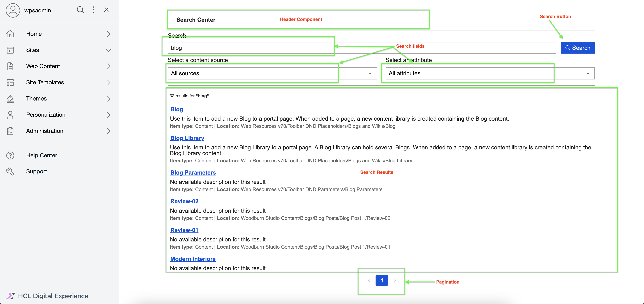Click the Administration clipboard icon
The width and height of the screenshot is (644, 304).
pyautogui.click(x=10, y=131)
